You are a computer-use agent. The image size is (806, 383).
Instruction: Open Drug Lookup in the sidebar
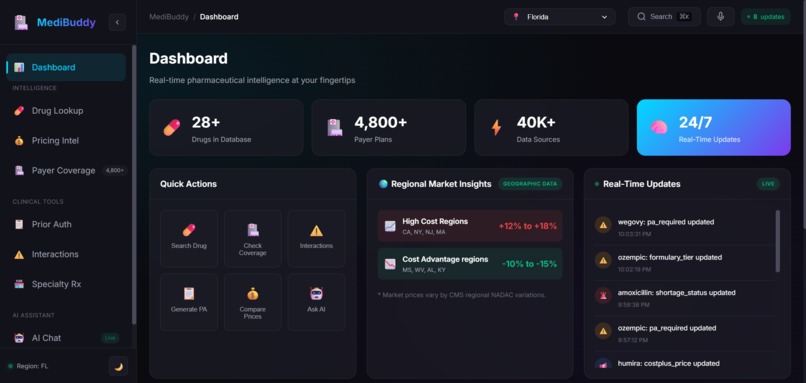(66, 111)
